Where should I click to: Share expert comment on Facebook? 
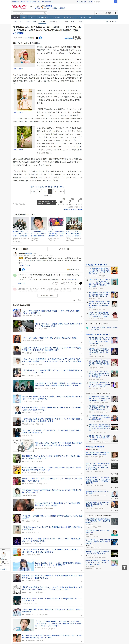[x=23, y=270]
